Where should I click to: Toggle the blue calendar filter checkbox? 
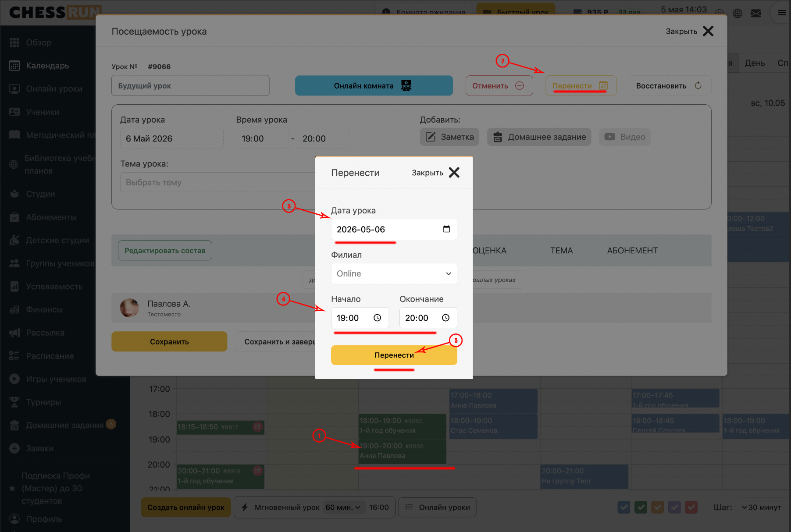[624, 507]
